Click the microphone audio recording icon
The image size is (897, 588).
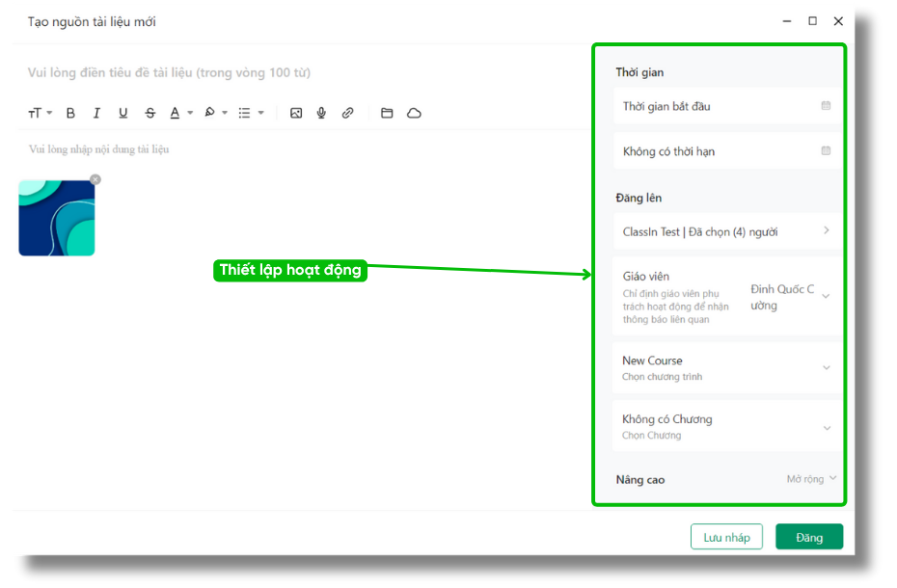coord(321,114)
